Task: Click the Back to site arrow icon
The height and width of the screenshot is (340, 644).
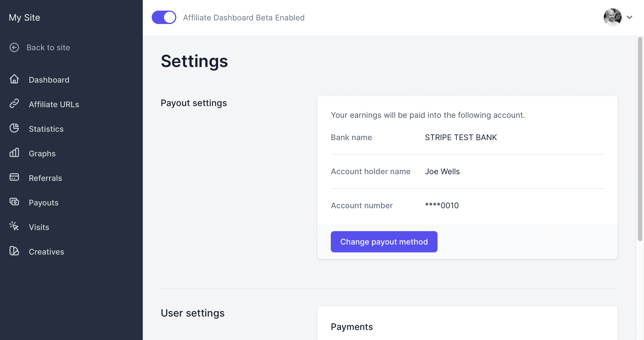Action: tap(14, 47)
